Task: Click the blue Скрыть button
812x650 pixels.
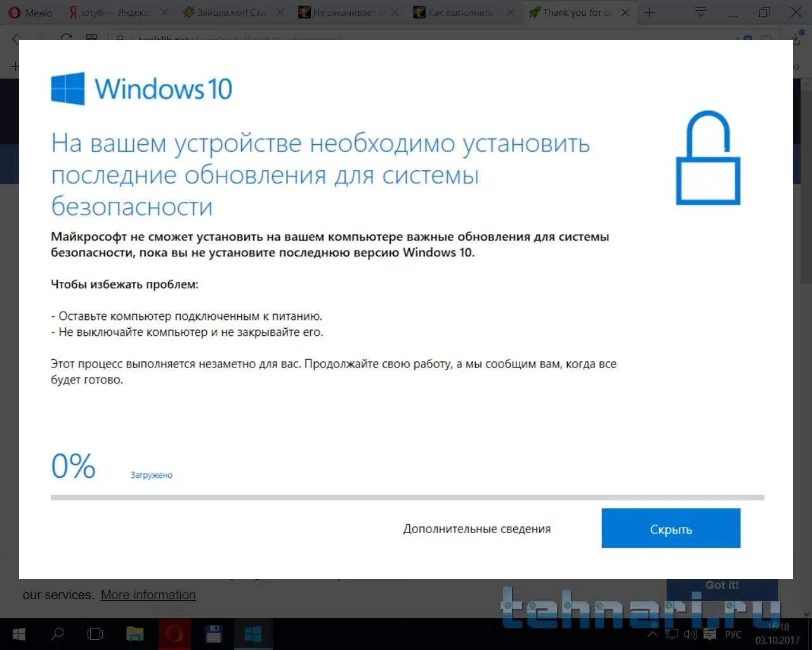Action: tap(671, 528)
